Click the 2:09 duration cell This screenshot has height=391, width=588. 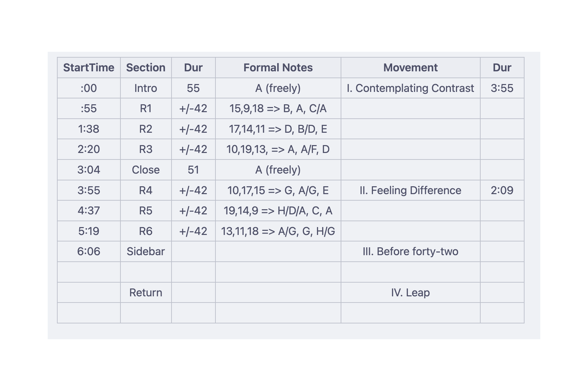click(x=502, y=190)
